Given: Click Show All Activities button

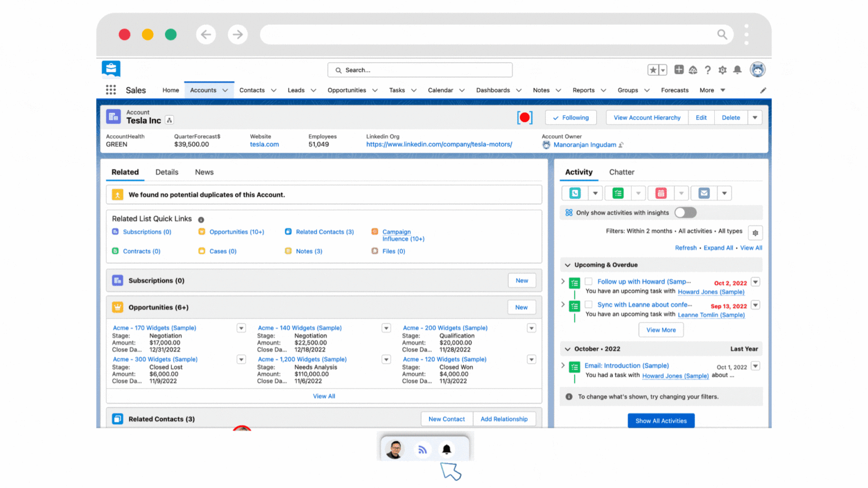Looking at the screenshot, I should pyautogui.click(x=661, y=421).
